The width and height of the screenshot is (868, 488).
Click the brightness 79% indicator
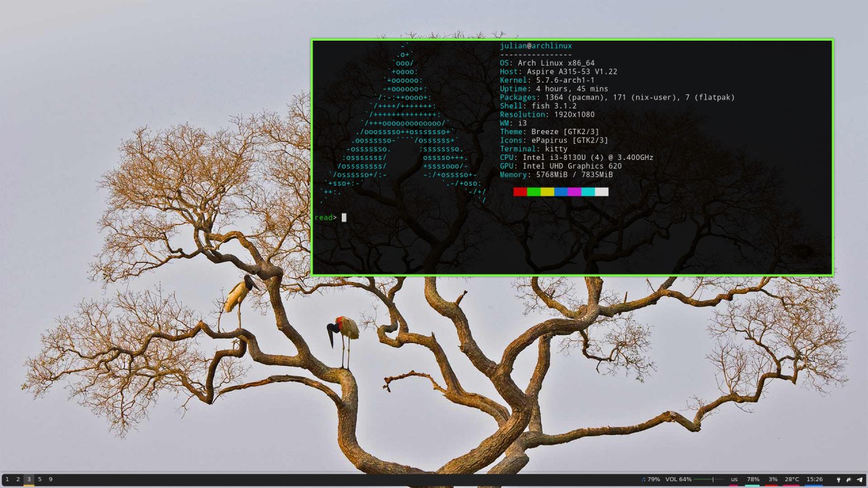tap(650, 479)
